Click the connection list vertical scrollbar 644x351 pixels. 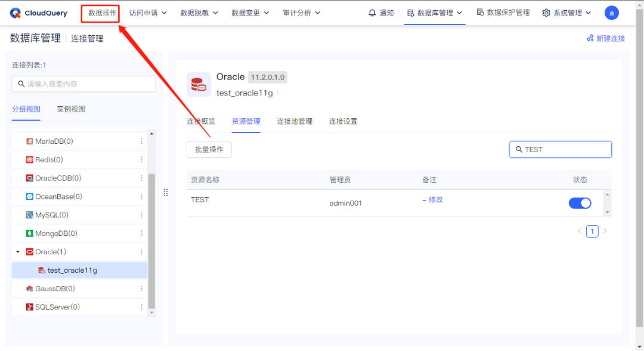pyautogui.click(x=151, y=239)
